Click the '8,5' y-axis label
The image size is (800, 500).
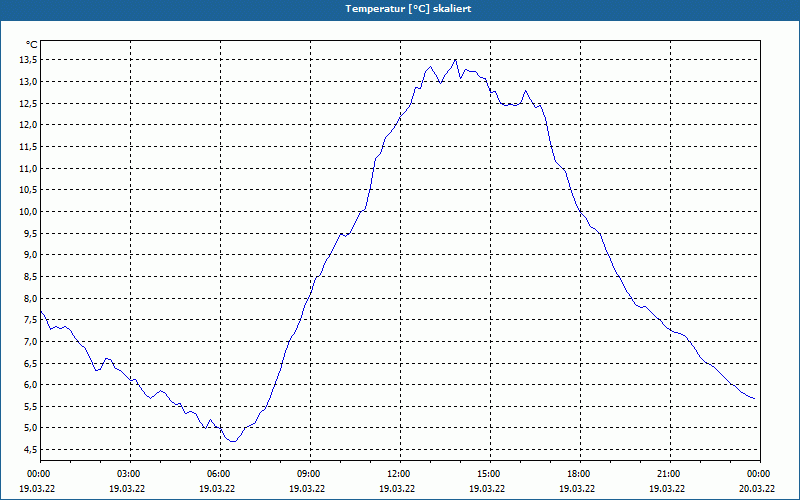(x=31, y=277)
